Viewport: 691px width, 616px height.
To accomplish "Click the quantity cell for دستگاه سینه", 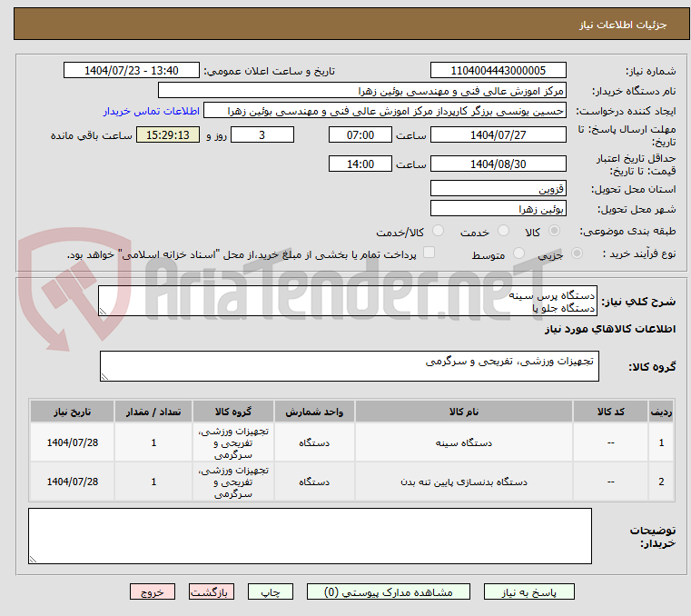I will (153, 442).
